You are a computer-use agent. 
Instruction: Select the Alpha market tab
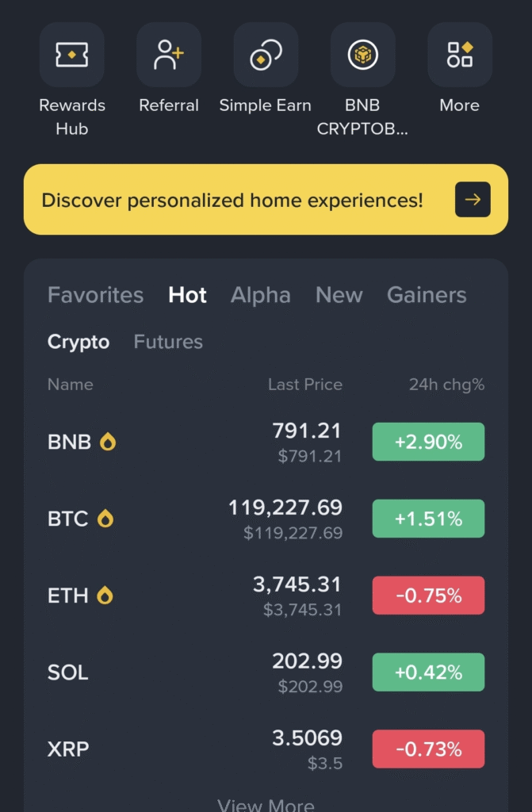260,295
